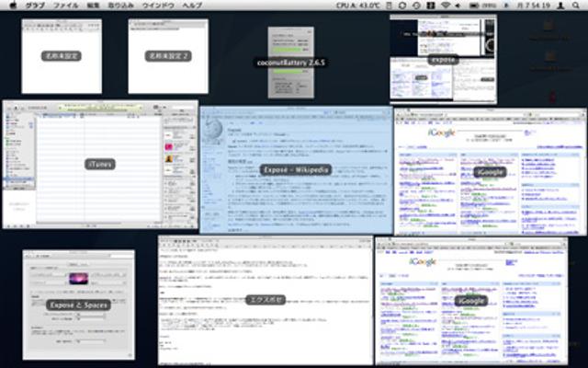Select the expose window thumbnail
Viewport: 588px width, 368px height.
(443, 59)
